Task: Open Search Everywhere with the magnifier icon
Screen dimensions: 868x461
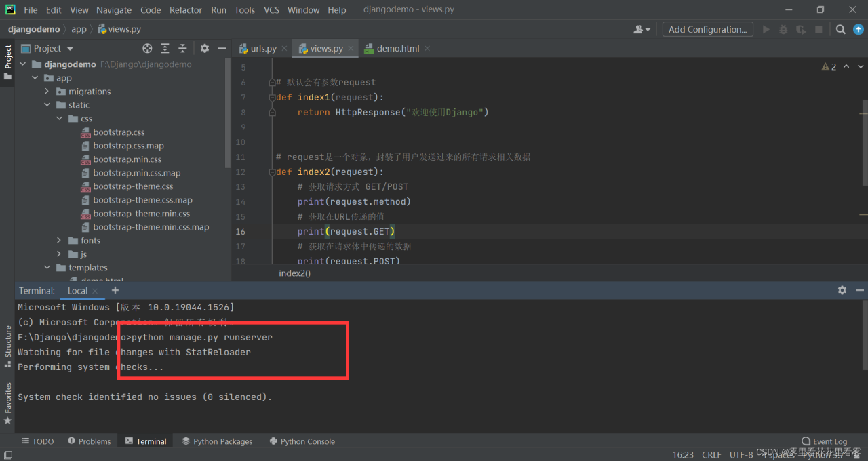Action: (840, 29)
